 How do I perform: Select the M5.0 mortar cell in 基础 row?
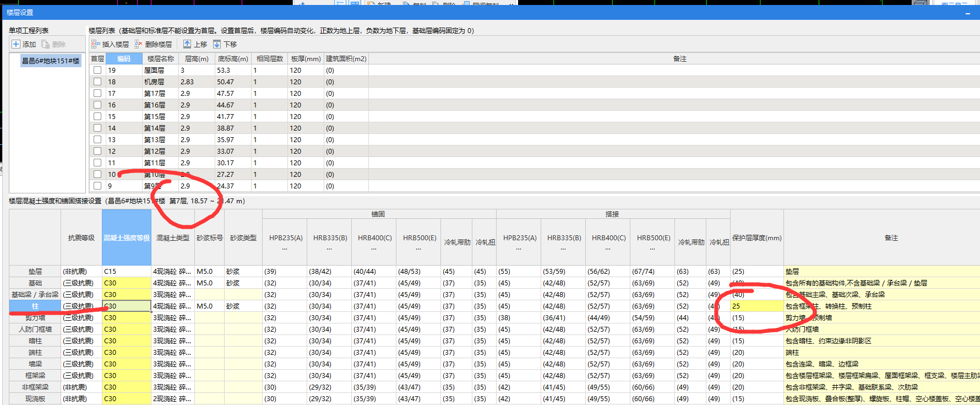point(209,283)
